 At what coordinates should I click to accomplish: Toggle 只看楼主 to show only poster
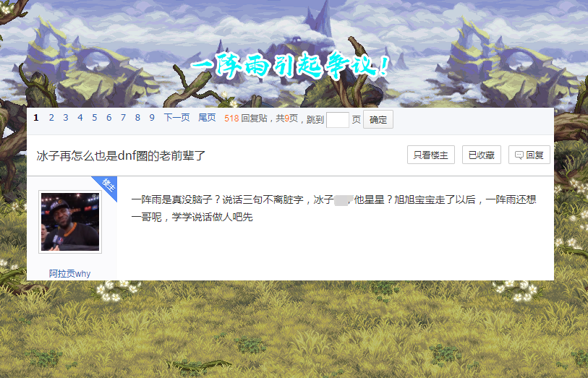coord(431,155)
